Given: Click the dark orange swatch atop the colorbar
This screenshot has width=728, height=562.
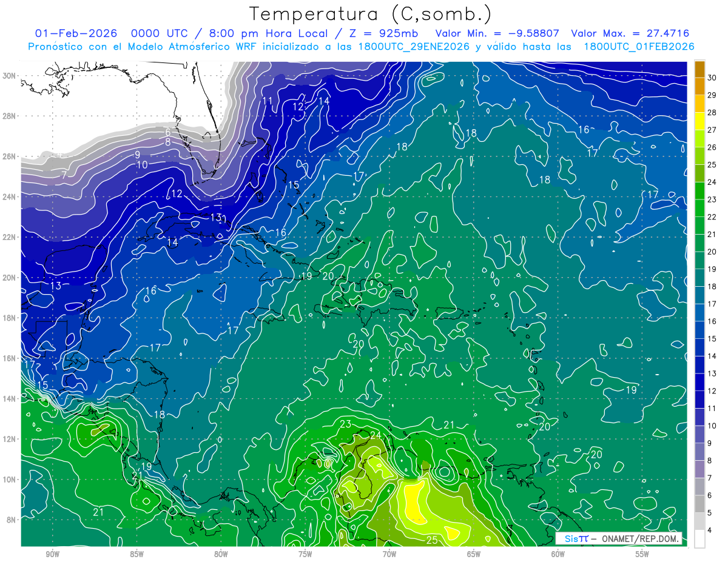Looking at the screenshot, I should [699, 69].
